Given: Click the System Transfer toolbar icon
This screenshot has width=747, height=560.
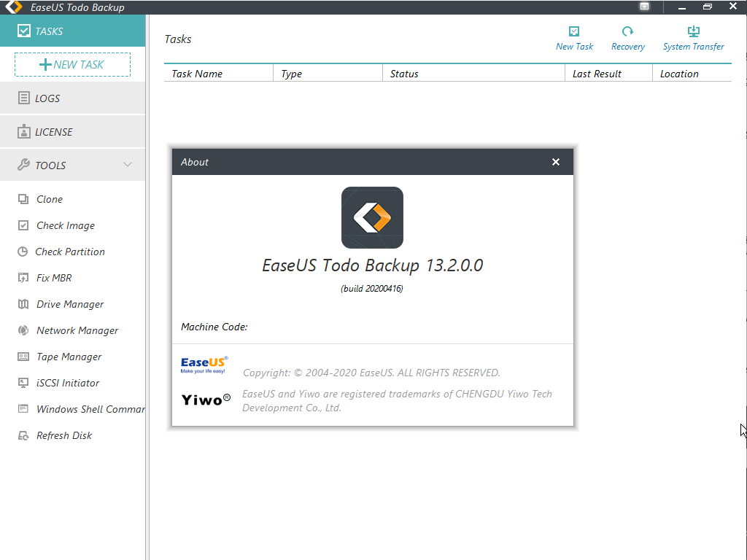Looking at the screenshot, I should [x=694, y=31].
